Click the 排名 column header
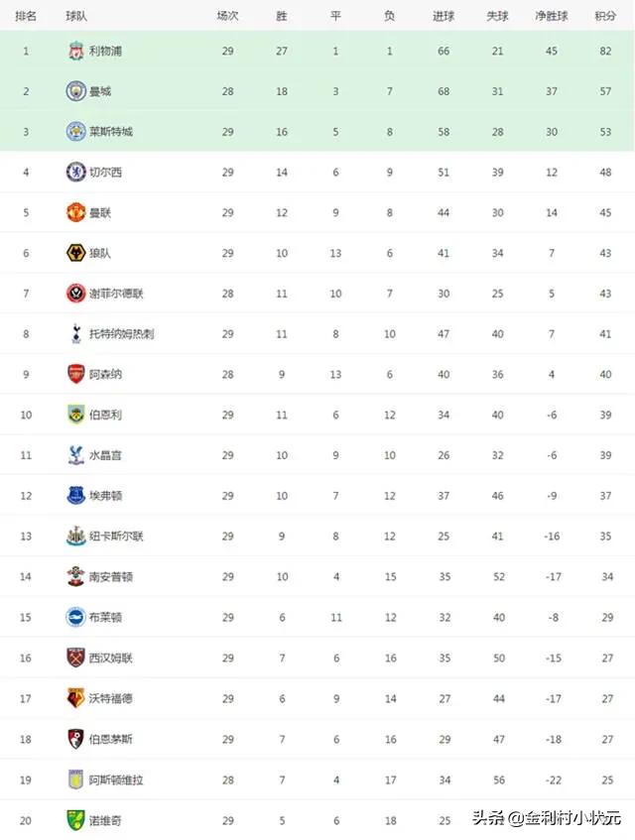Image resolution: width=635 pixels, height=840 pixels. pos(26,16)
